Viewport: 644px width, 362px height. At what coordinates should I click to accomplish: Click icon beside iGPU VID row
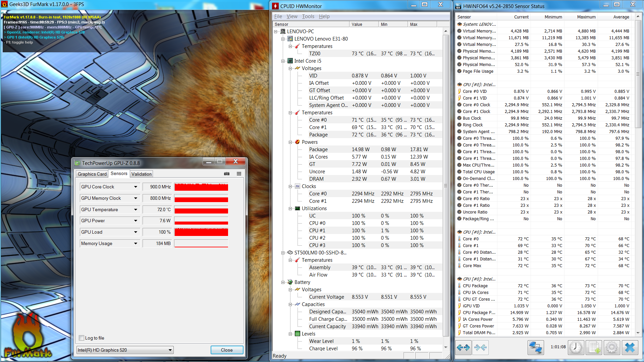click(459, 306)
